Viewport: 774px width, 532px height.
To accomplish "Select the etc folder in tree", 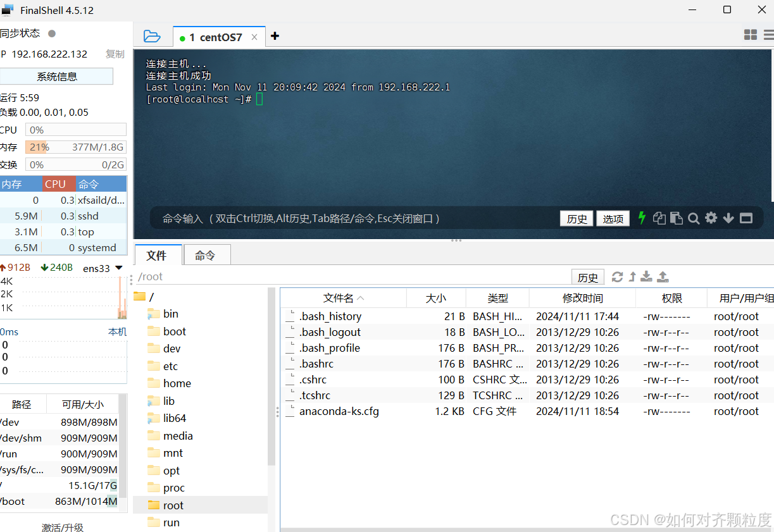I will tap(163, 366).
